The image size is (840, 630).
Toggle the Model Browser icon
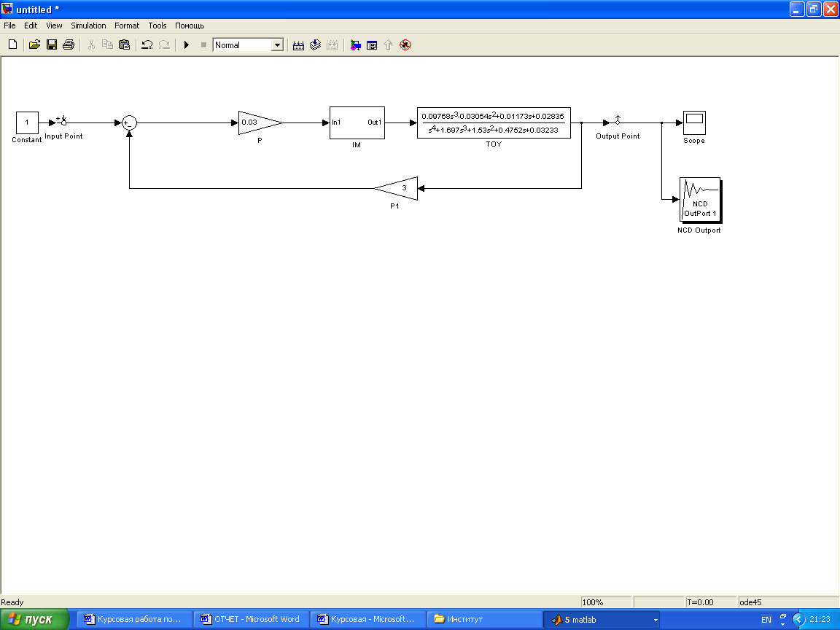tap(372, 45)
